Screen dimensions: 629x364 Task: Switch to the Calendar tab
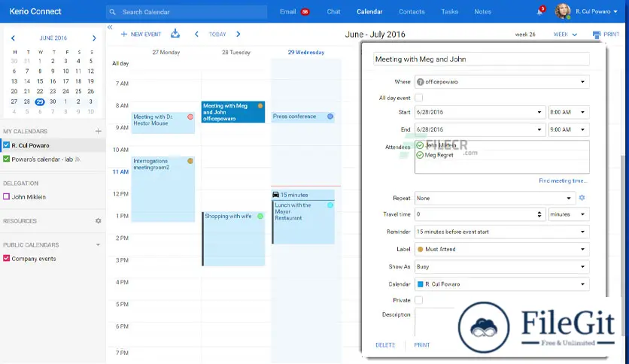click(369, 11)
